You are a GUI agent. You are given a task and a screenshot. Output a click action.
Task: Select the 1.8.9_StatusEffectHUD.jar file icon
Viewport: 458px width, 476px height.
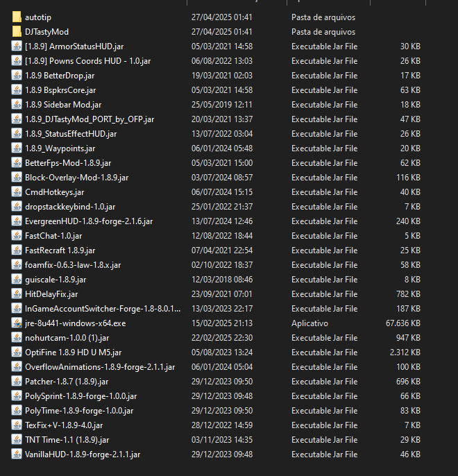click(17, 133)
